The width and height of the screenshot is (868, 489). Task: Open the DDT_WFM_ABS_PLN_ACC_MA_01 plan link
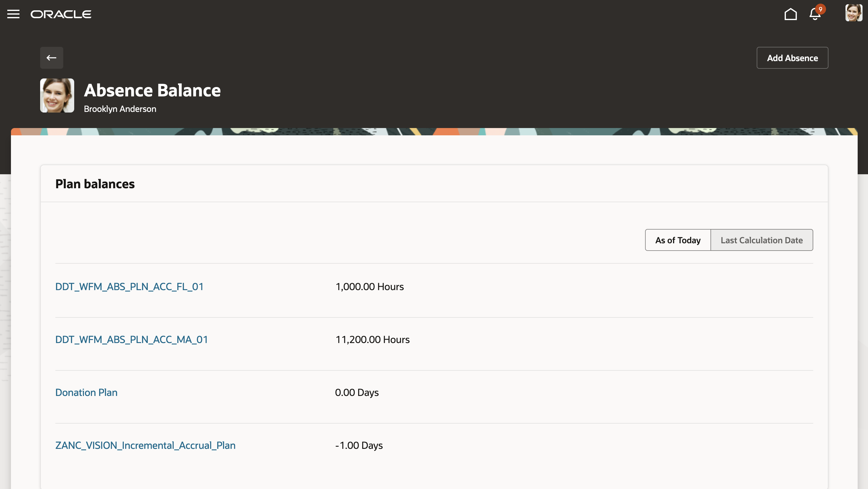[x=131, y=339]
